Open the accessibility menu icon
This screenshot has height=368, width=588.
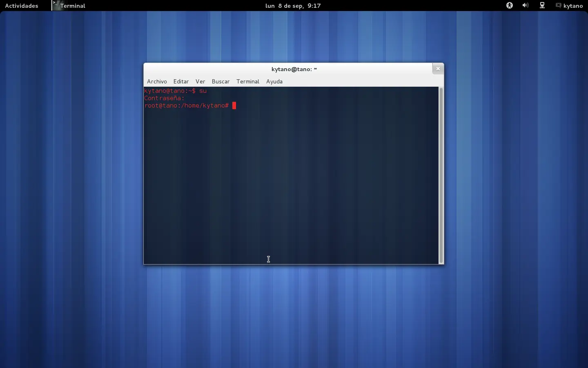click(x=510, y=5)
